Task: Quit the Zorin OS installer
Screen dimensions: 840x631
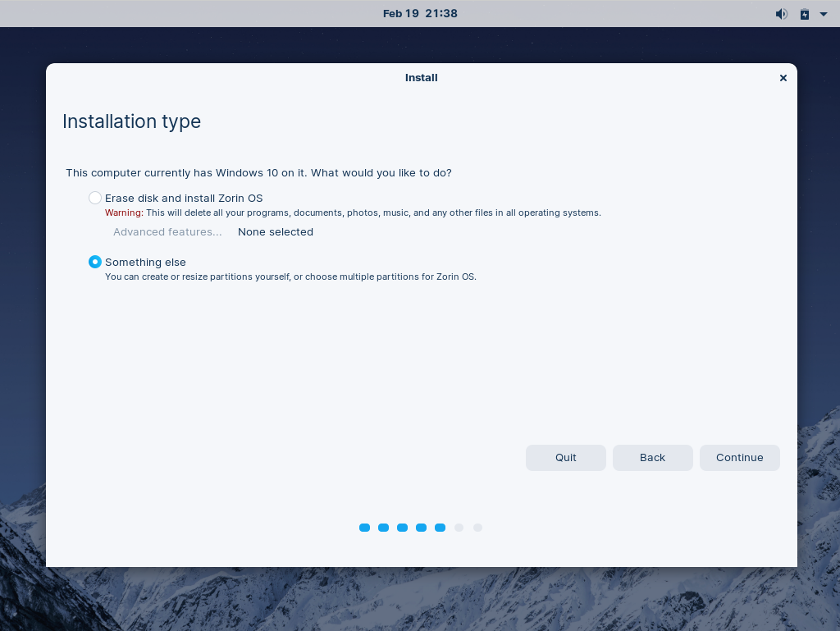Action: pos(565,457)
